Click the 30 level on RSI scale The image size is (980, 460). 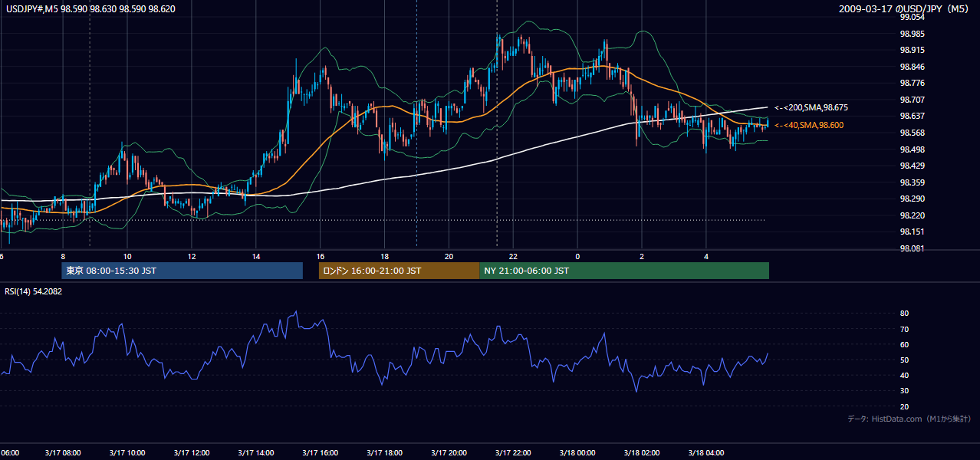904,390
